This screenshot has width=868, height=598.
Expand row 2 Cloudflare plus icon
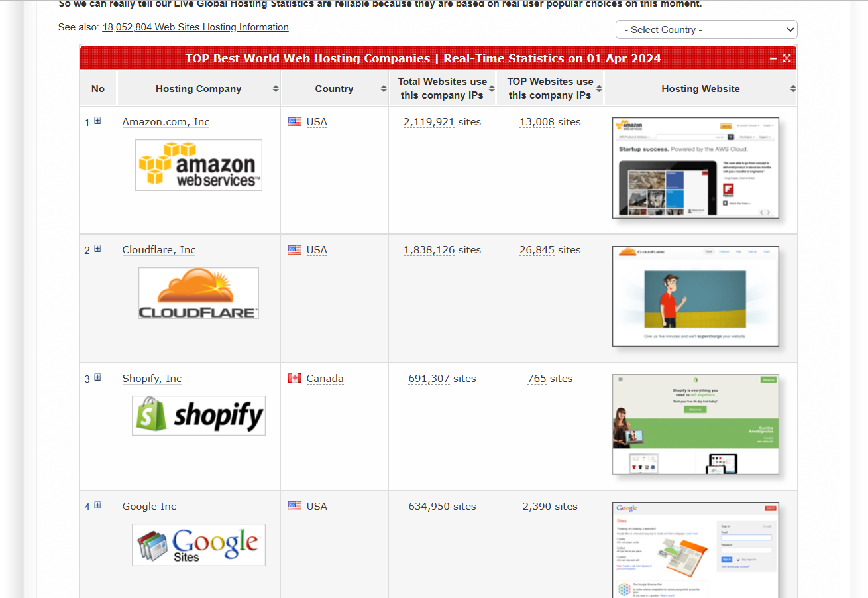[98, 249]
